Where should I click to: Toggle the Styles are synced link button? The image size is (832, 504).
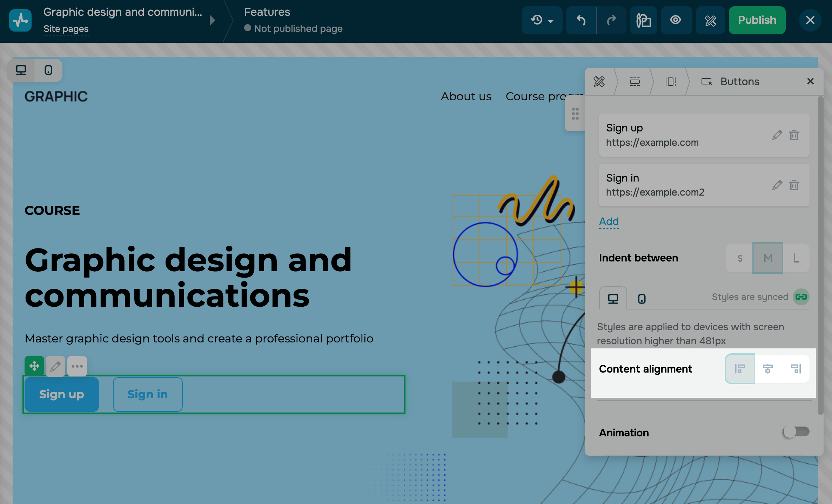point(801,297)
